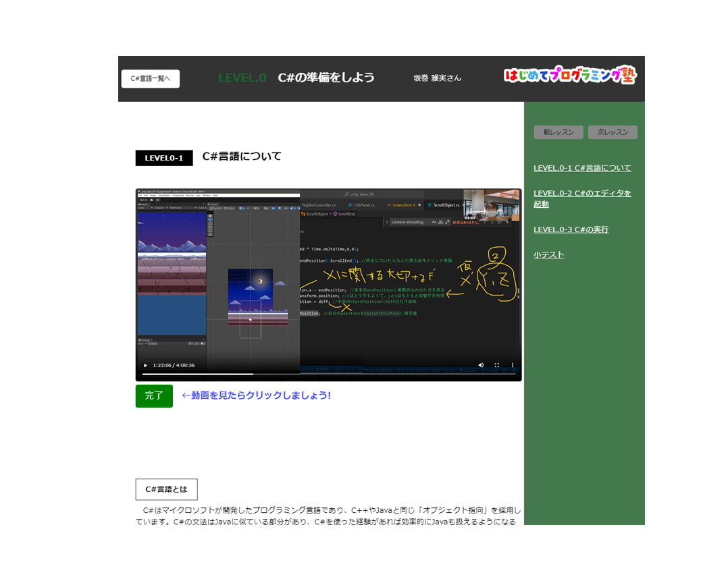728x581 pixels.
Task: Click the video play button
Action: pyautogui.click(x=147, y=365)
